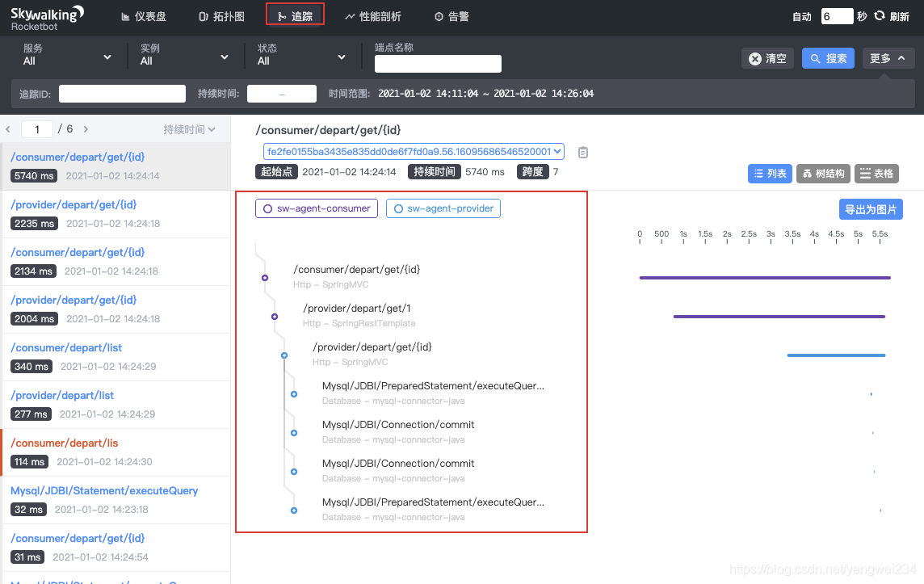Image resolution: width=924 pixels, height=584 pixels.
Task: Edit the trace list page number
Action: 36,129
